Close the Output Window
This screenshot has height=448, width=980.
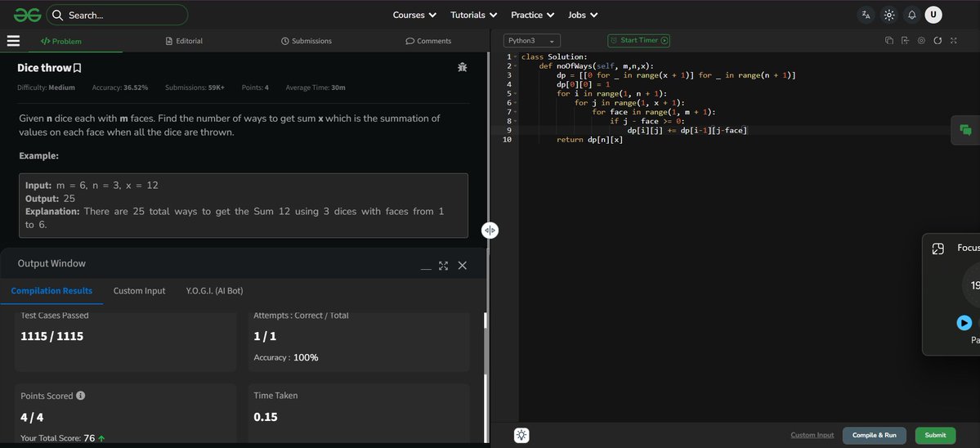(463, 266)
